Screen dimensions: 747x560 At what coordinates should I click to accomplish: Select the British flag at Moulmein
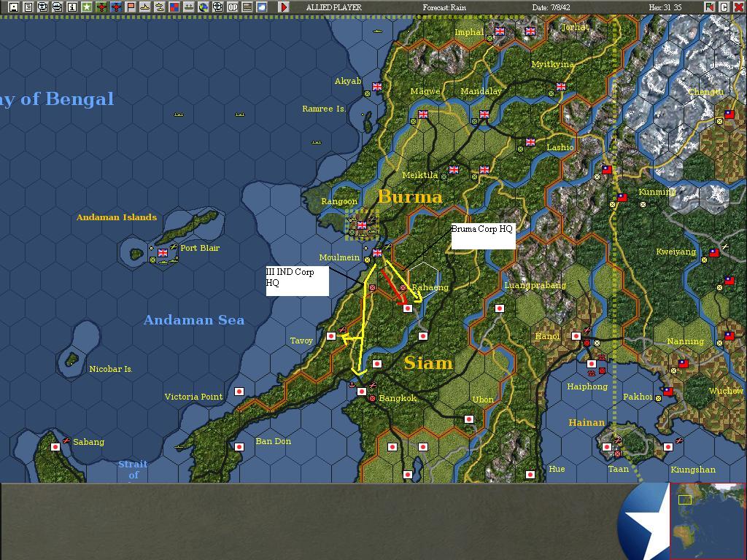[377, 253]
